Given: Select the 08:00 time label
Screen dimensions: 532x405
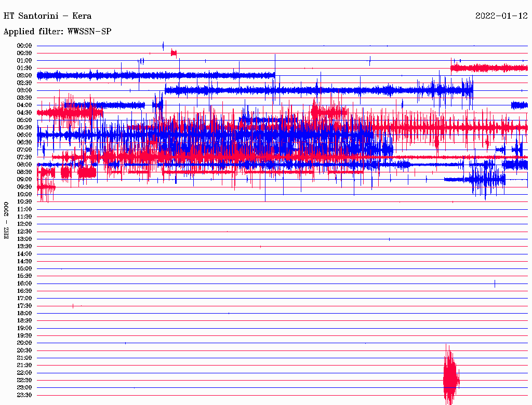Looking at the screenshot, I should pyautogui.click(x=24, y=165).
